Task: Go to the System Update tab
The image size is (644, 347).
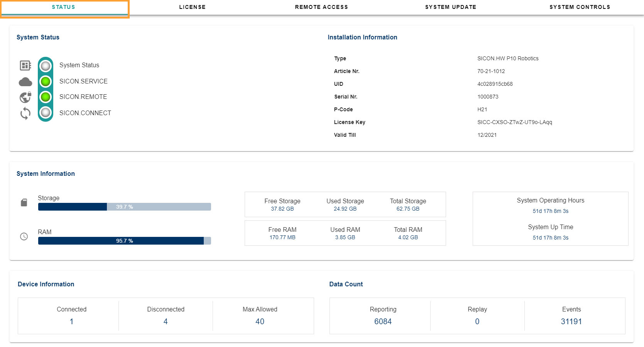Action: (x=450, y=7)
